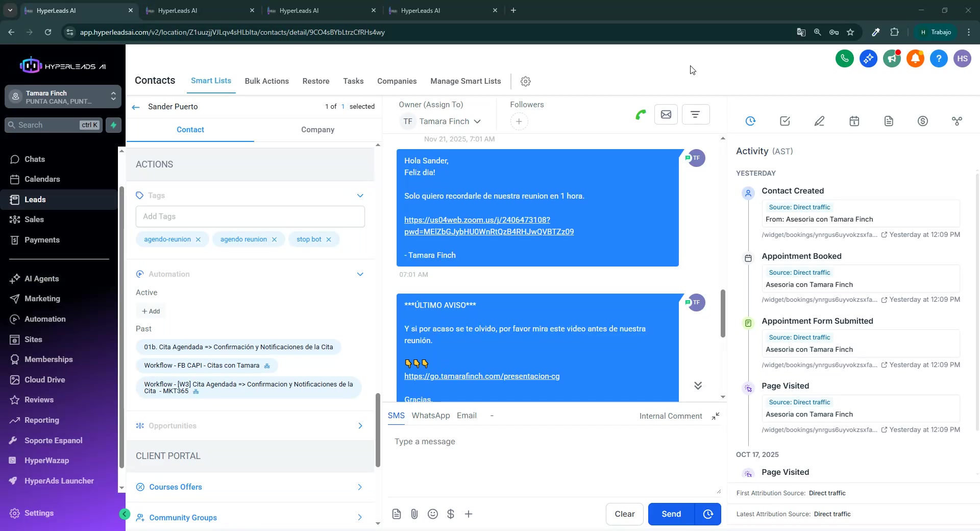Open the Appointments calendar icon in right panel
This screenshot has width=980, height=531.
[x=854, y=121]
